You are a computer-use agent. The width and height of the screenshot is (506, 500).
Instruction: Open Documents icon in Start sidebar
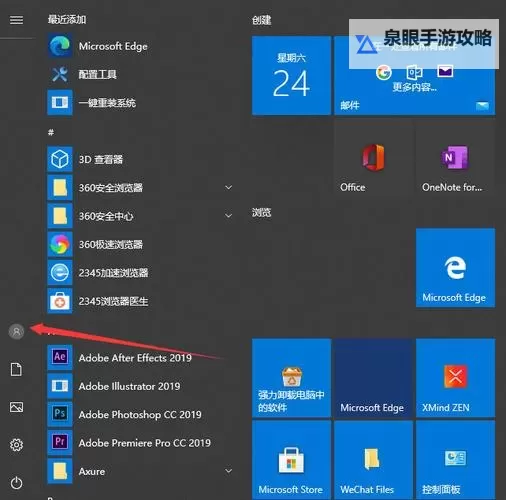[16, 369]
